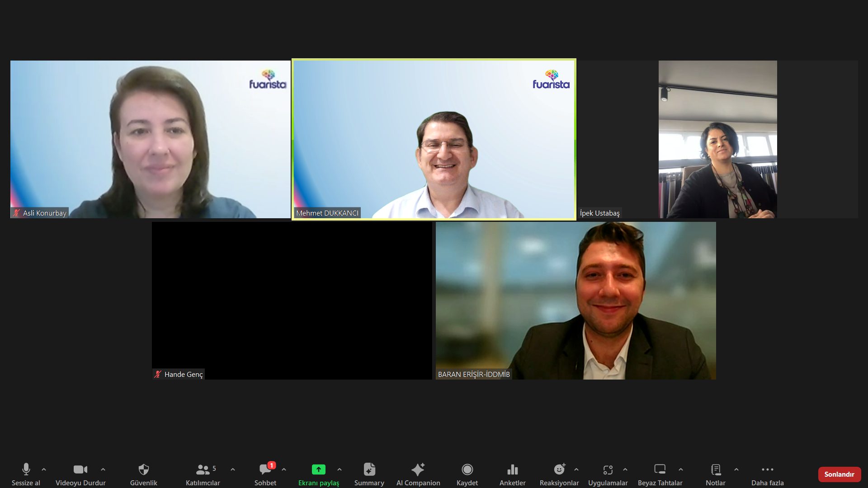Open Daha fazla more menu
This screenshot has width=868, height=488.
(x=767, y=470)
